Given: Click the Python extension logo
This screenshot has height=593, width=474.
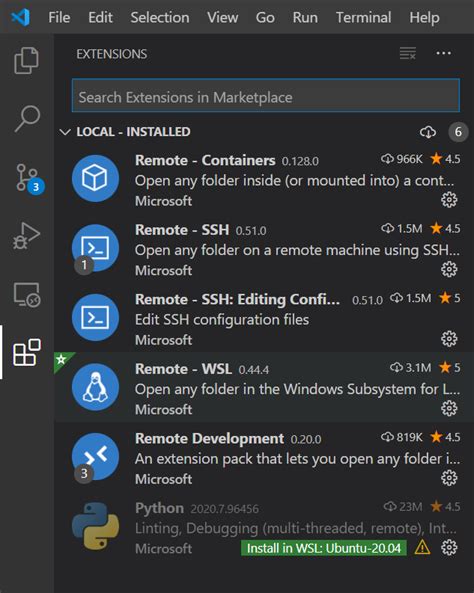Looking at the screenshot, I should click(95, 526).
